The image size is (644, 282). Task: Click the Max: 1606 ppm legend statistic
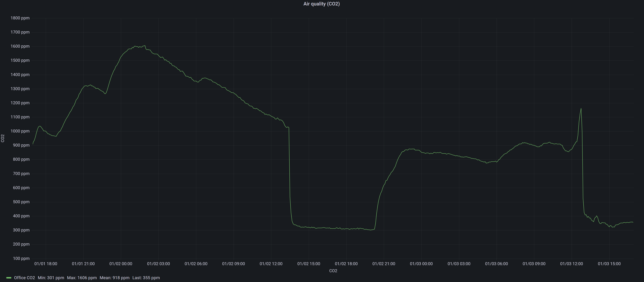pos(82,277)
